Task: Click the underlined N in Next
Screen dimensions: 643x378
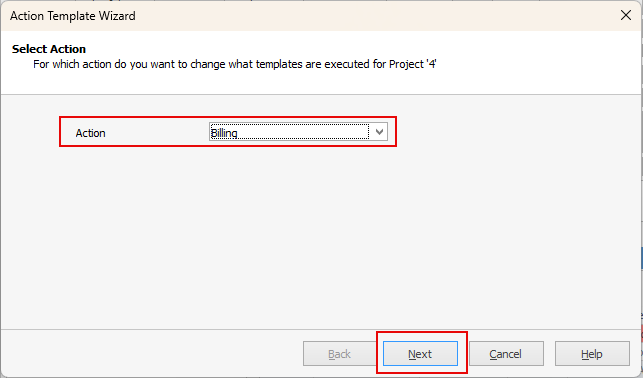Action: click(412, 354)
